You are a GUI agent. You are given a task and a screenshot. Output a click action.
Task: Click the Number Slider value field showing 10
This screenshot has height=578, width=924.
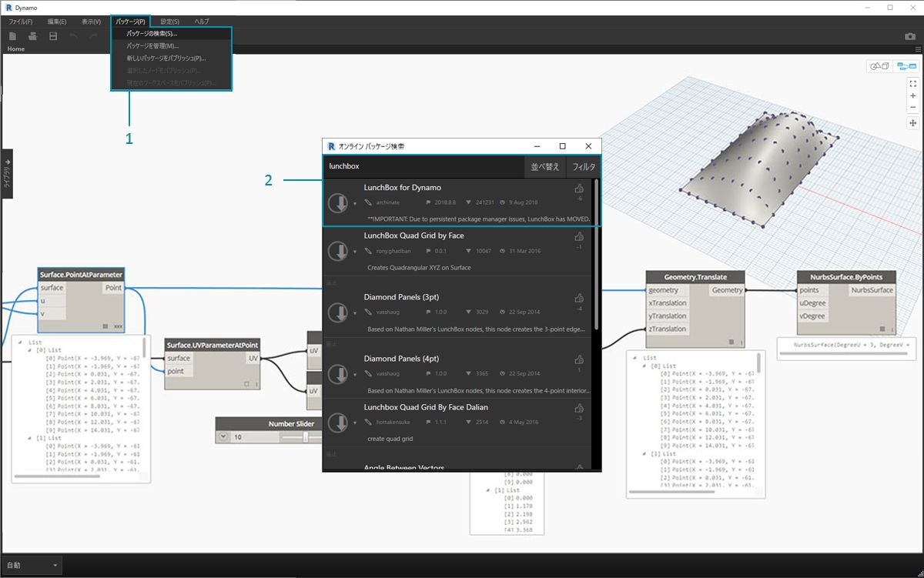(x=254, y=436)
